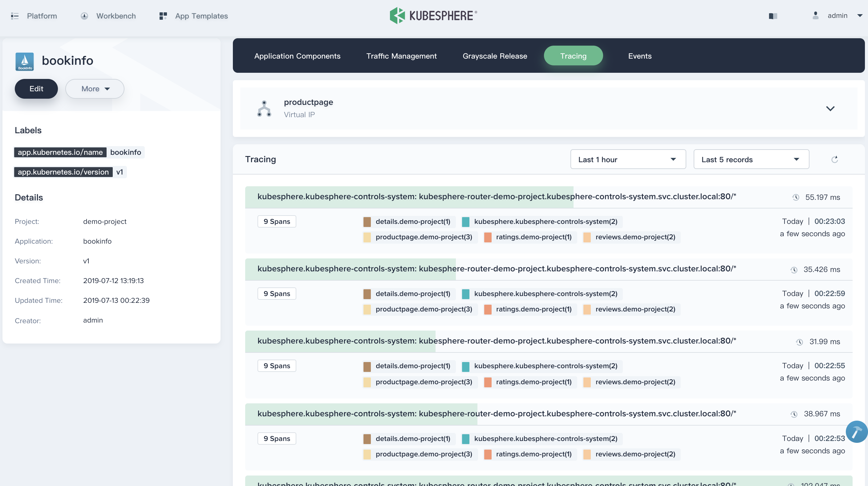
Task: Click the KubeSphere logo
Action: (x=433, y=15)
